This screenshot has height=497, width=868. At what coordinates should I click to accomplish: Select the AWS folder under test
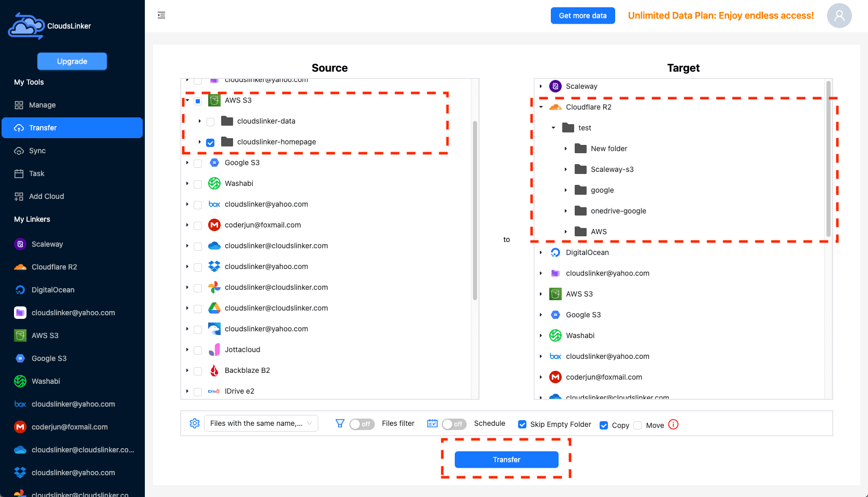pyautogui.click(x=599, y=232)
